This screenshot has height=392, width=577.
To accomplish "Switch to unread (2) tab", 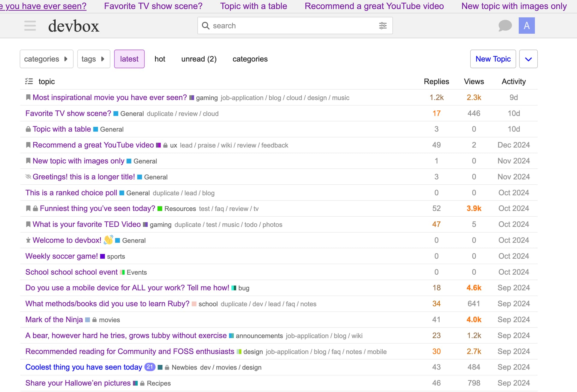I will (199, 59).
